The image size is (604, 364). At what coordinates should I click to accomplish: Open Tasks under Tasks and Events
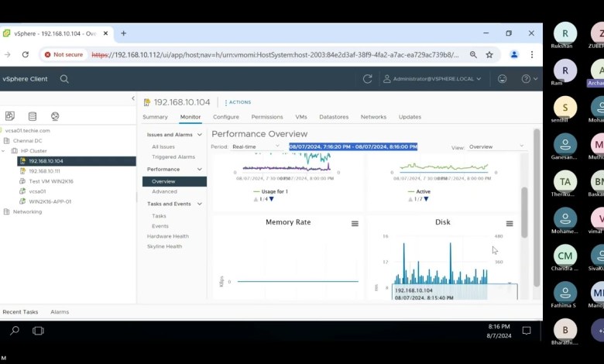coord(159,216)
